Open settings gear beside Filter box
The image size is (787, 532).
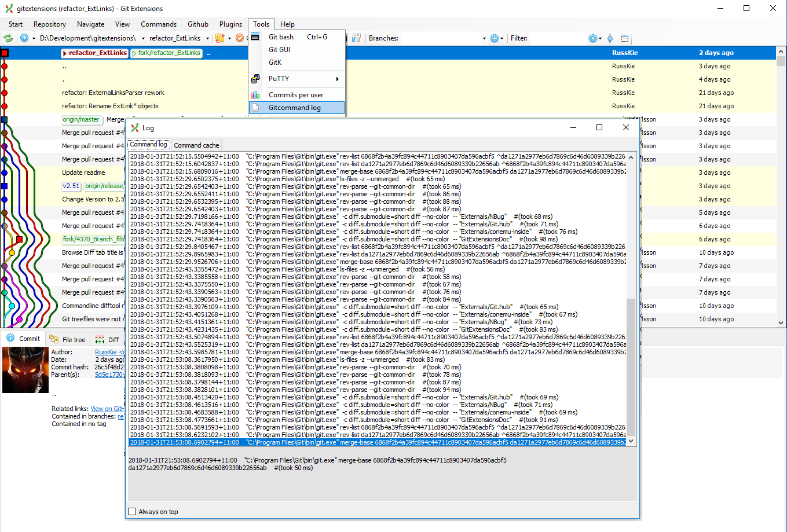(594, 38)
